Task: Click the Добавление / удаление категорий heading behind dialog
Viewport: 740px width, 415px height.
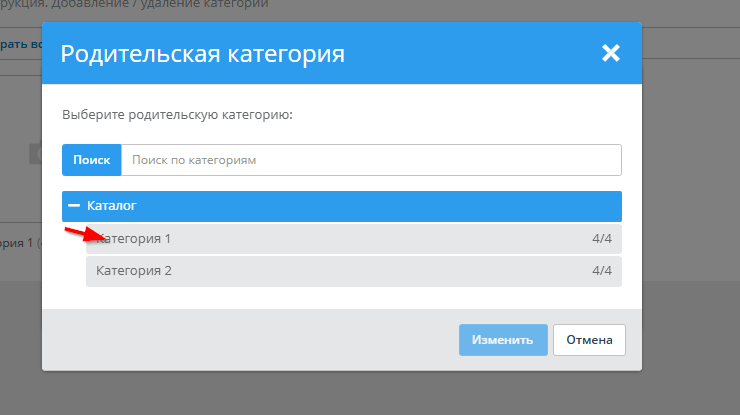Action: [x=130, y=5]
